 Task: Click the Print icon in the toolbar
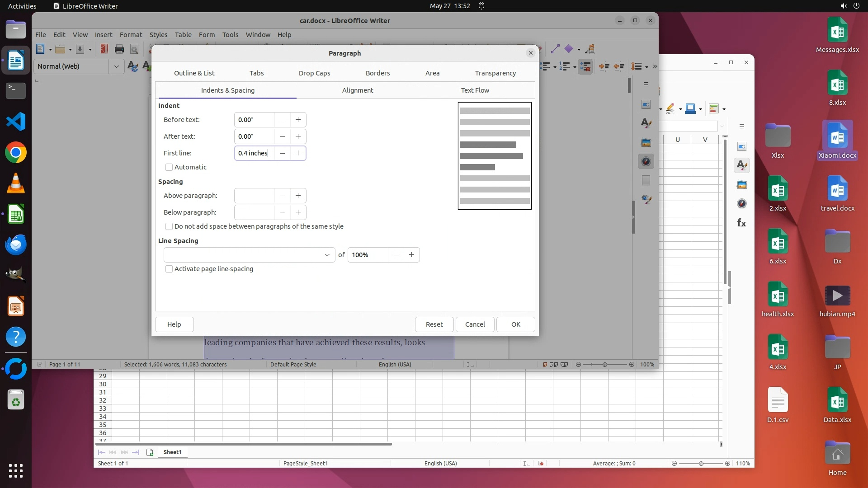coord(119,49)
